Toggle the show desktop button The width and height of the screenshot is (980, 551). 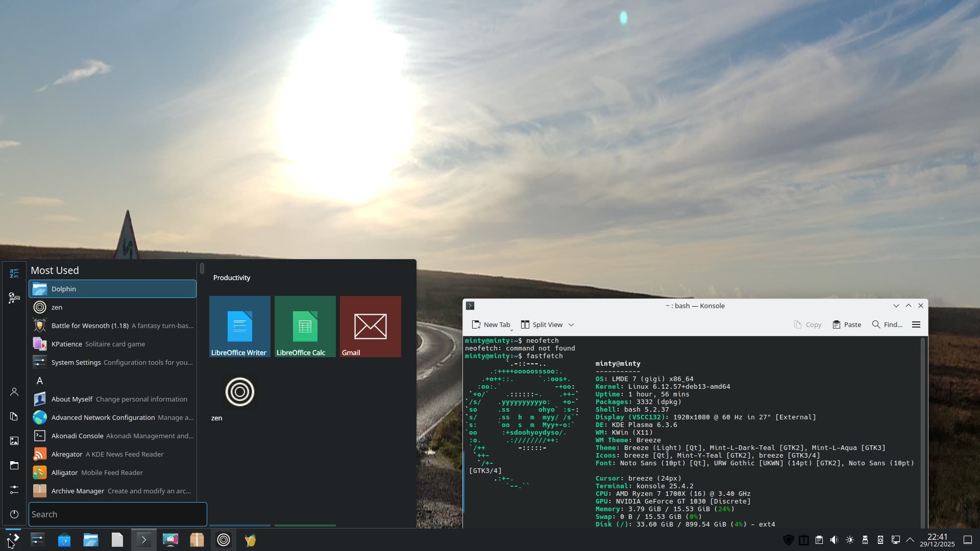[x=967, y=540]
